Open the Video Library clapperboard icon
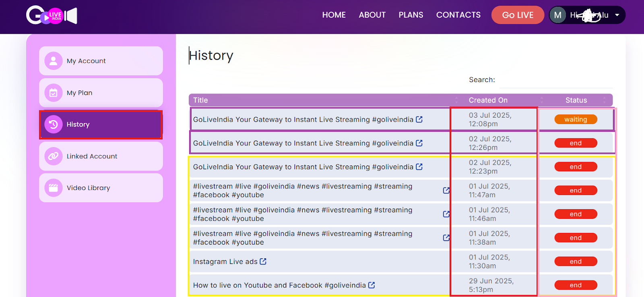This screenshot has width=644, height=297. [x=54, y=188]
